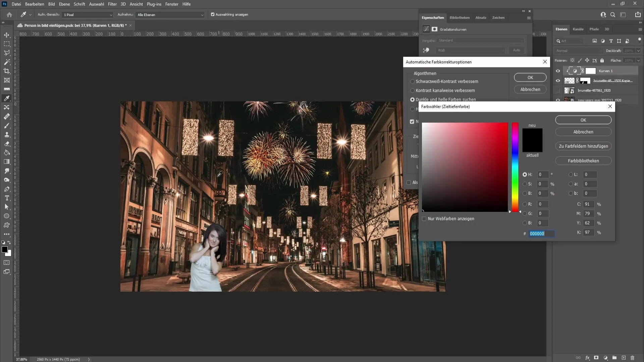The height and width of the screenshot is (362, 644).
Task: Open the Search icon at top right
Action: tap(613, 15)
